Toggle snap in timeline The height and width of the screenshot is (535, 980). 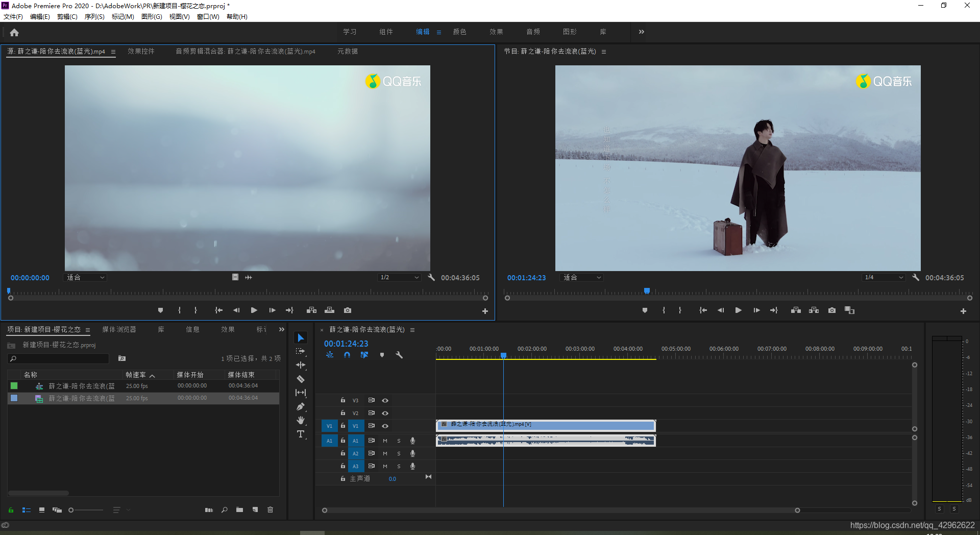347,355
